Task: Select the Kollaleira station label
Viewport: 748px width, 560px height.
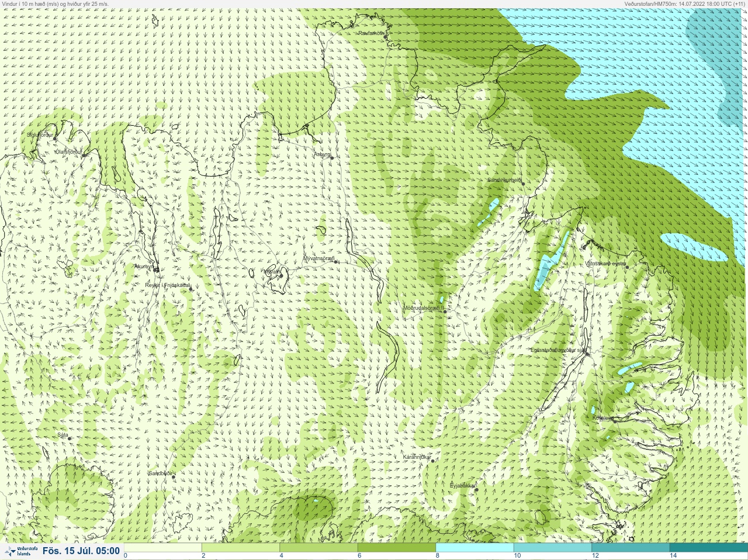Action: pos(602,418)
